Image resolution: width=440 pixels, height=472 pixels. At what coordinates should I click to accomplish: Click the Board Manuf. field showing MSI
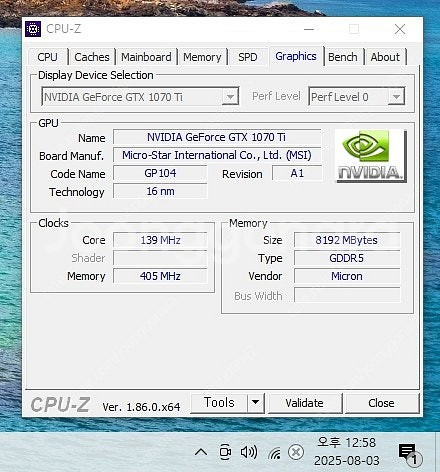(x=217, y=155)
